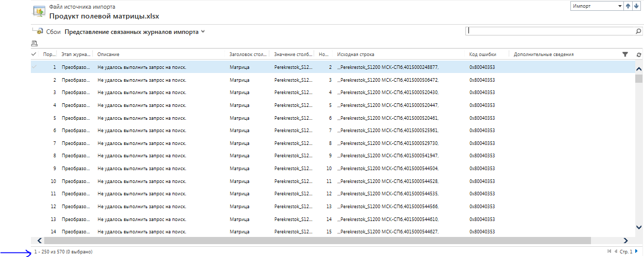
Task: Go to previous page of records
Action: tap(616, 251)
